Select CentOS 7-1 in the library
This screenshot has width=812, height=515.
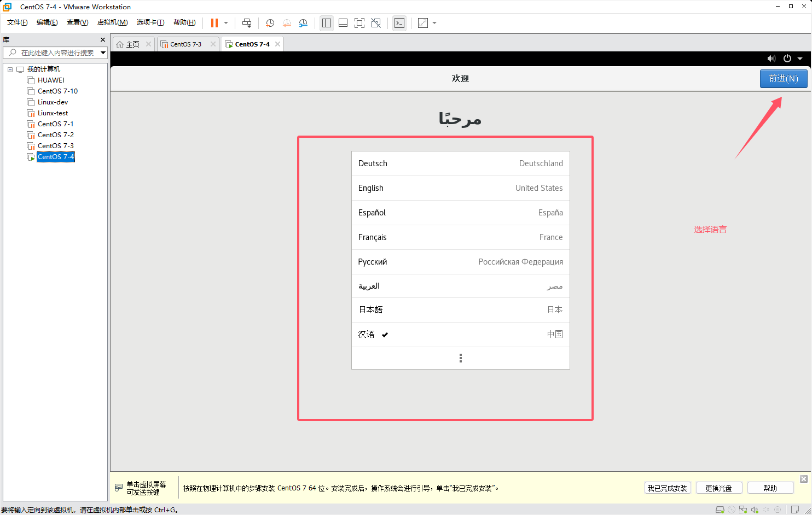pyautogui.click(x=55, y=124)
